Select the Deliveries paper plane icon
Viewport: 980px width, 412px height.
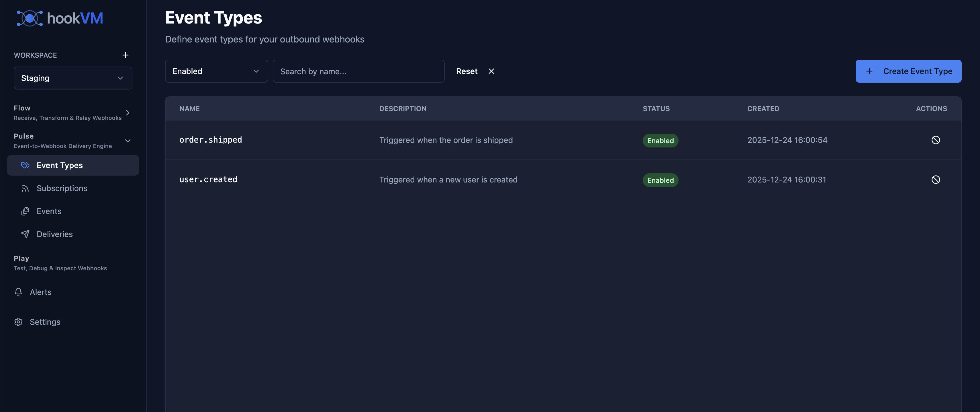[x=25, y=234]
